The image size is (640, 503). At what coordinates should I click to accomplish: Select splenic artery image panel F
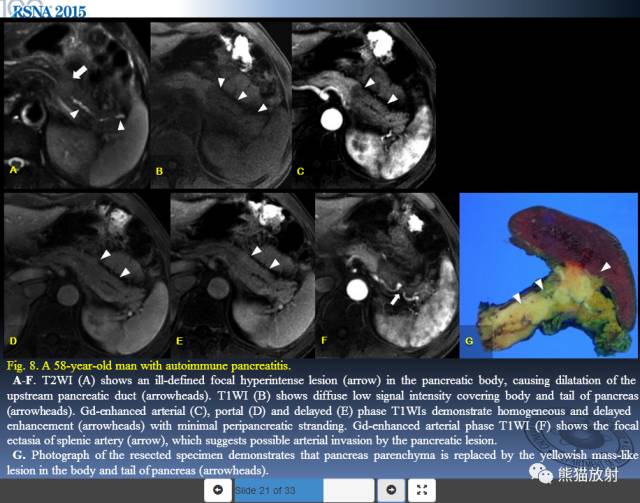coord(387,275)
